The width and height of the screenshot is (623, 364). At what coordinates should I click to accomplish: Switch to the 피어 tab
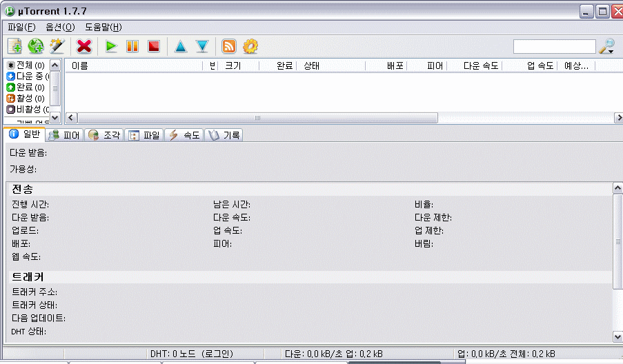pos(64,135)
